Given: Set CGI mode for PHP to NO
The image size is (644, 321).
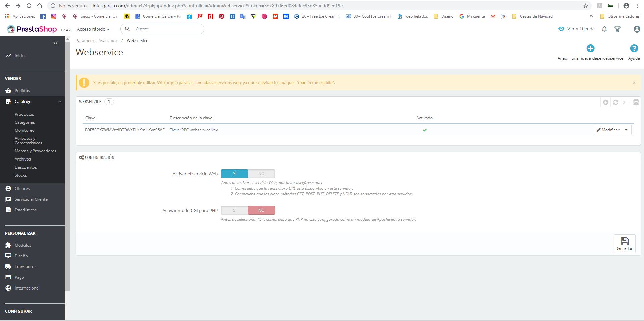Looking at the screenshot, I should coord(261,210).
